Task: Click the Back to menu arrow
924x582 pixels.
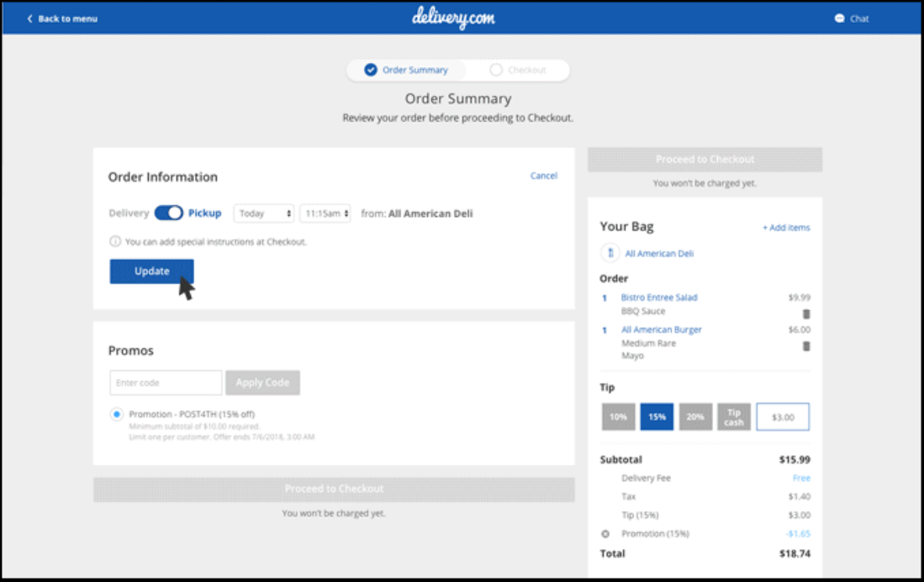Action: [30, 19]
